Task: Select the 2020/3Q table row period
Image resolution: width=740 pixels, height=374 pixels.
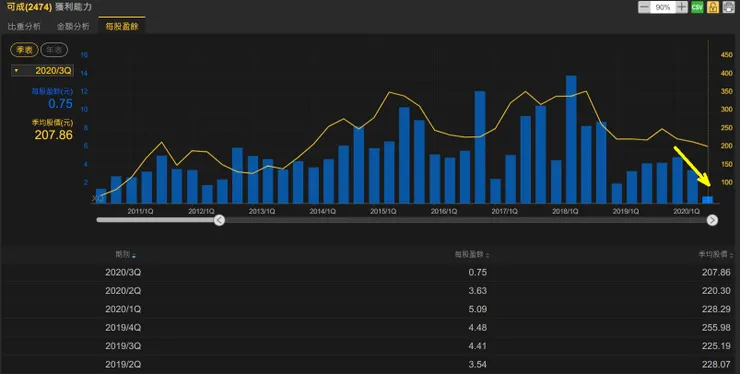Action: 123,272
